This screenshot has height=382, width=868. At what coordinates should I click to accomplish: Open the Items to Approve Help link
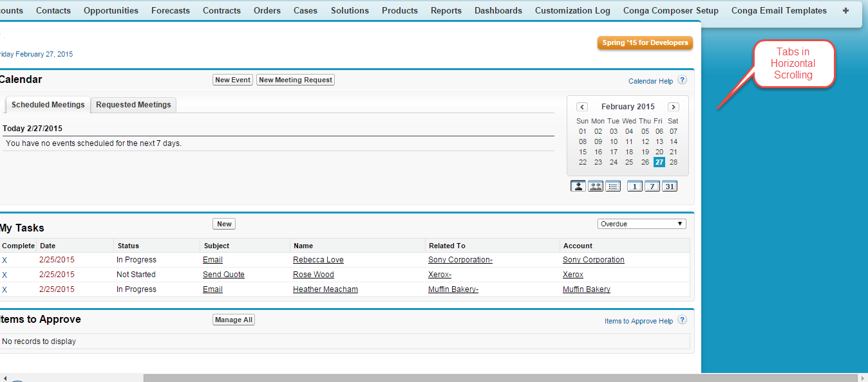tap(639, 321)
